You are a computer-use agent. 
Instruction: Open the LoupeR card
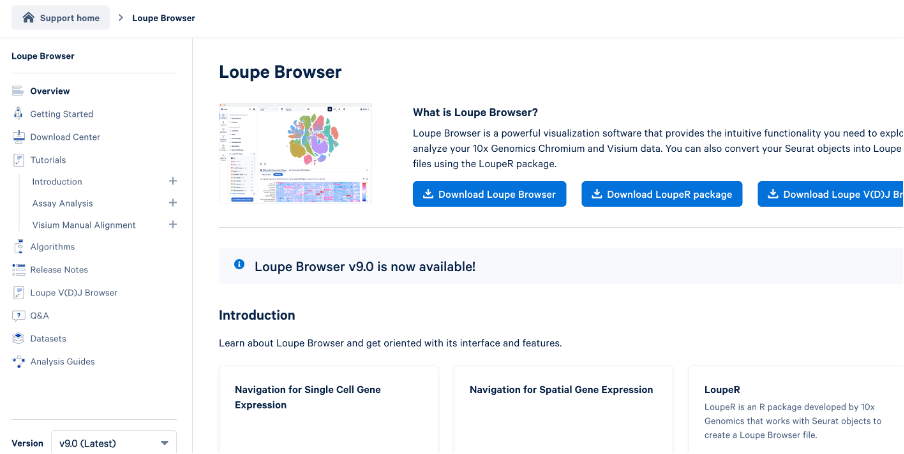[796, 409]
